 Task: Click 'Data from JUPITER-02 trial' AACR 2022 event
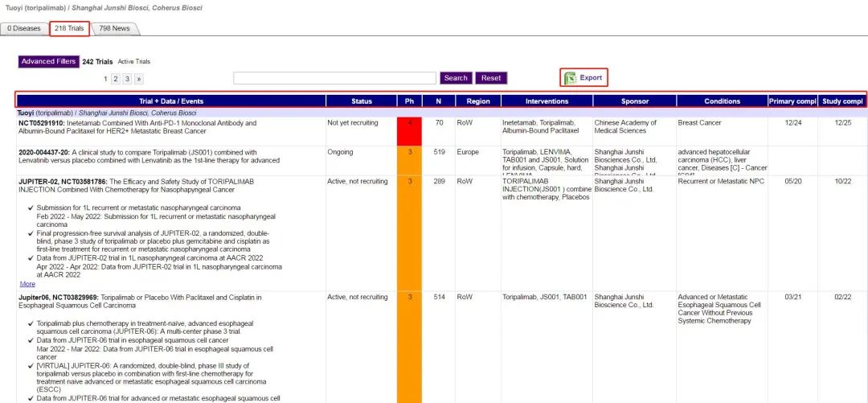click(149, 257)
